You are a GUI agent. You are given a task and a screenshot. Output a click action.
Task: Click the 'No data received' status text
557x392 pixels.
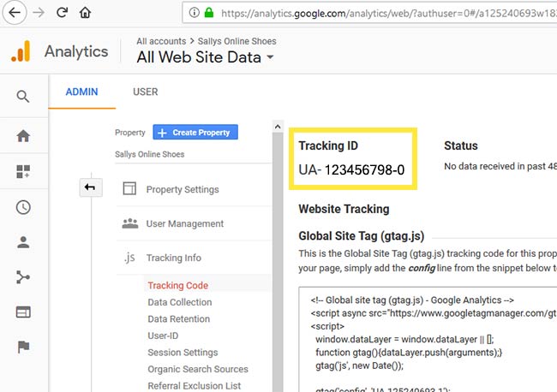[x=500, y=166]
